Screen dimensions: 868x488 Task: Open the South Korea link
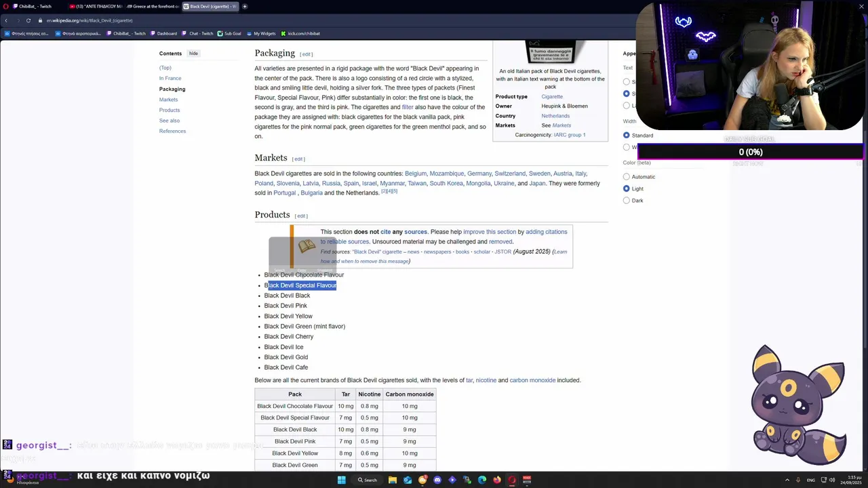[446, 183]
